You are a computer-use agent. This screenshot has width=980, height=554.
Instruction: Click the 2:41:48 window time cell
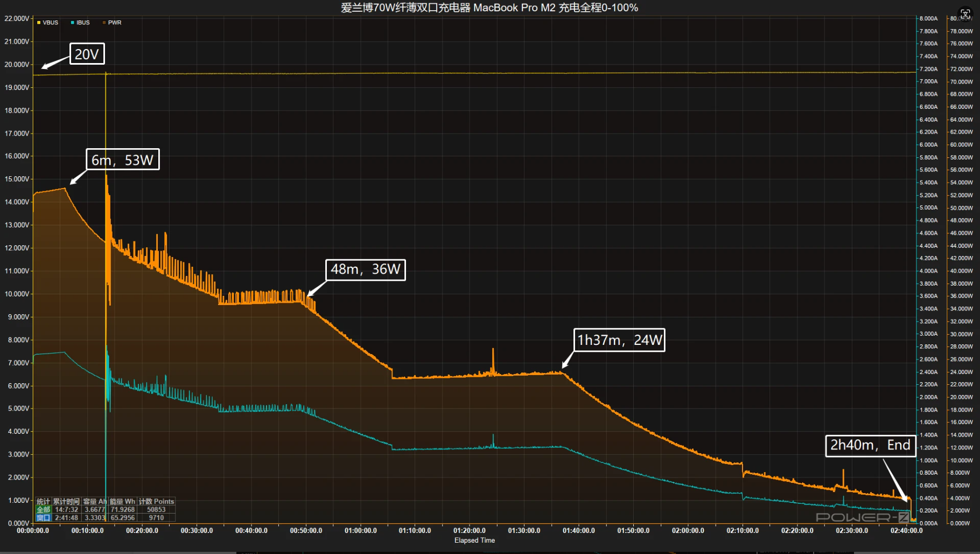click(66, 517)
